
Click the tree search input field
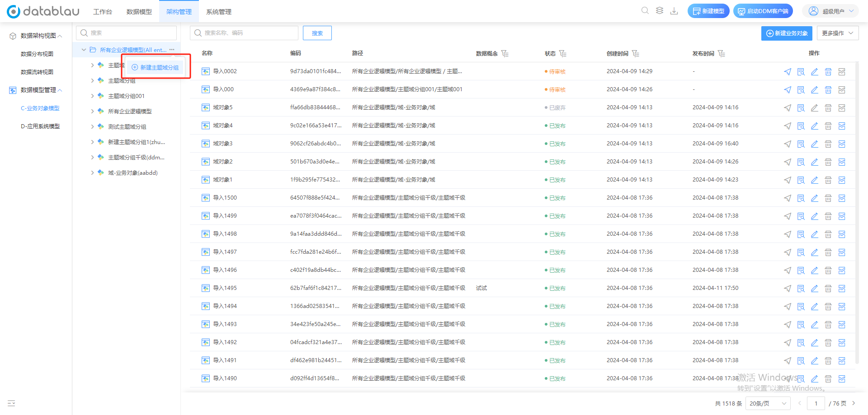point(126,33)
